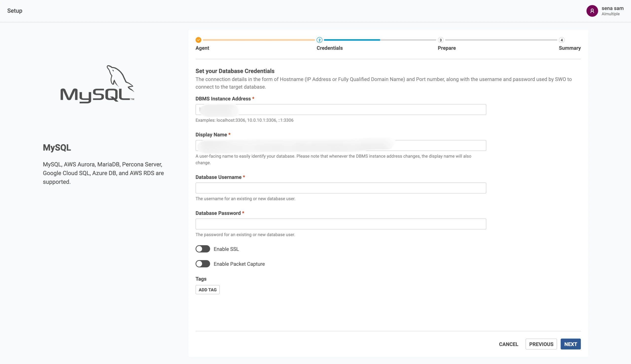Click the MySQL dolphin logo
631x364 pixels.
tap(97, 84)
